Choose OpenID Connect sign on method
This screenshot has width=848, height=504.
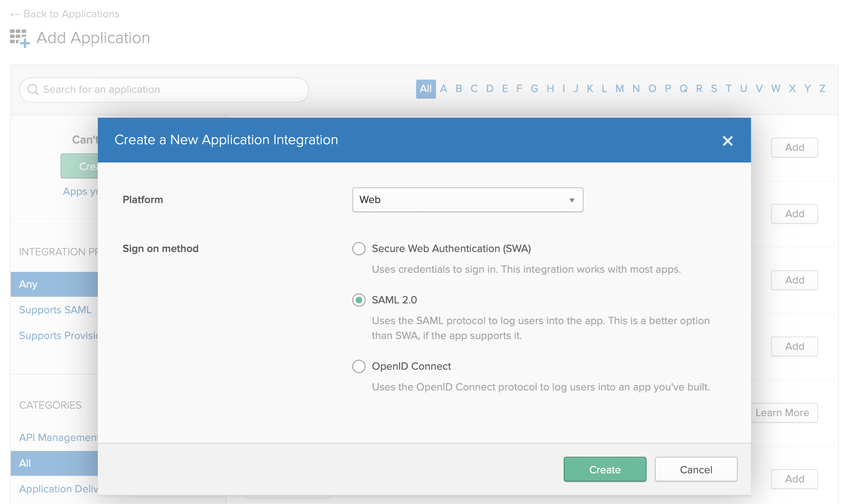point(359,366)
